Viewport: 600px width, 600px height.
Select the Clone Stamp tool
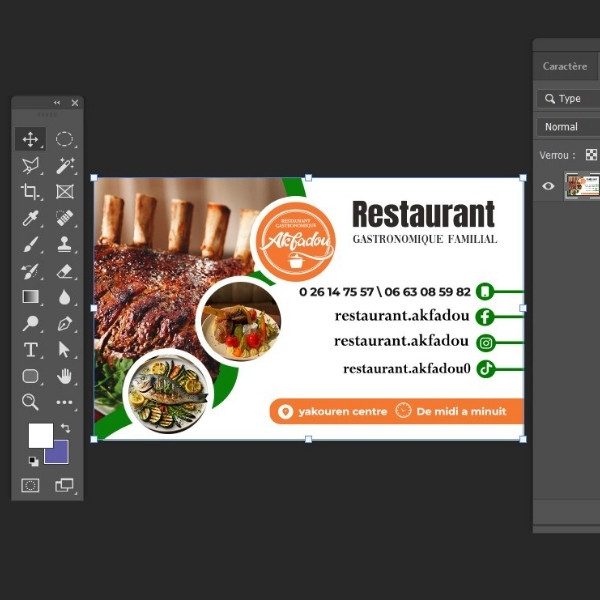65,244
